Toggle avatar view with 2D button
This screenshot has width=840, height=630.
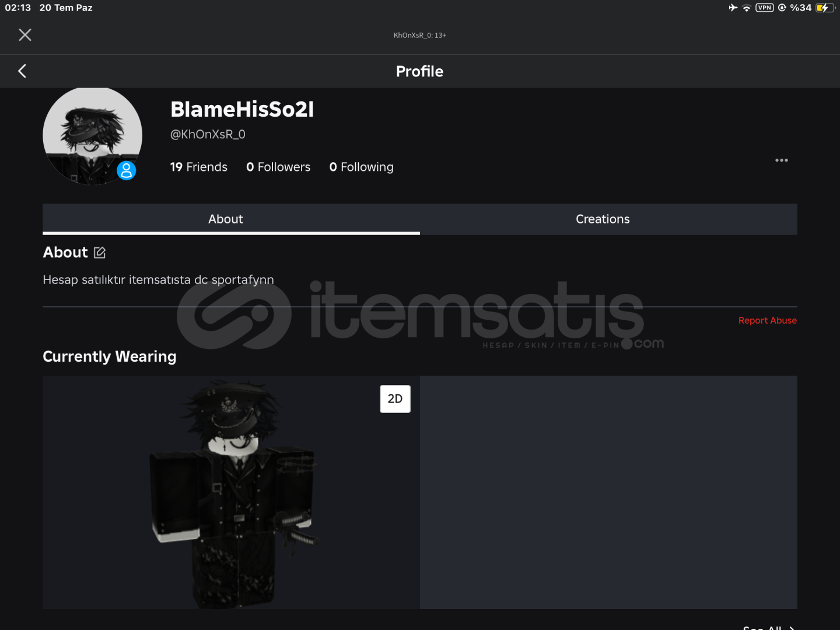(395, 399)
